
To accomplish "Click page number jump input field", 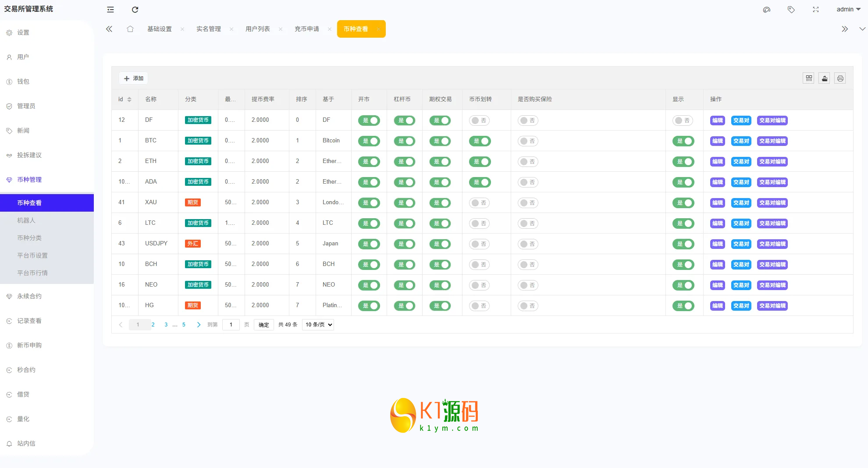I will pos(231,325).
